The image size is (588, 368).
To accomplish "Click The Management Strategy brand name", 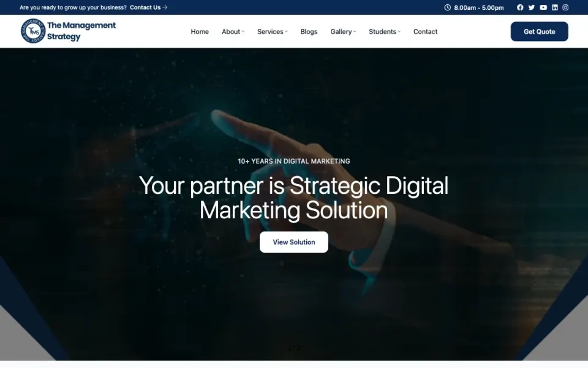I will [x=81, y=31].
